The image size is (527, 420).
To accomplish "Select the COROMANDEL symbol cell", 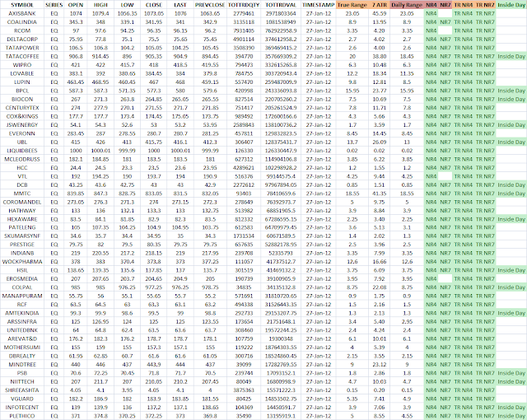I will pos(22,202).
